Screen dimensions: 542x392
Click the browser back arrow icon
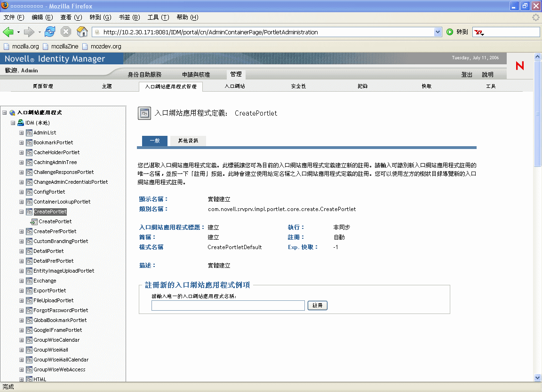click(x=8, y=32)
